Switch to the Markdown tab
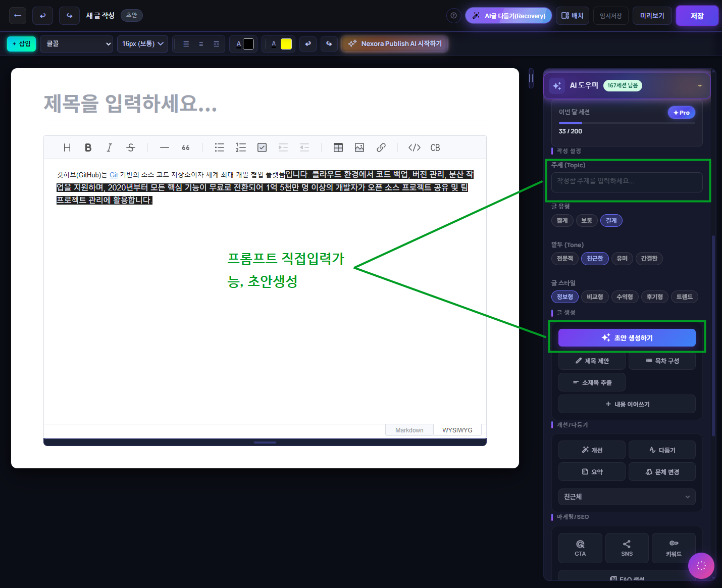Viewport: 722px width, 588px height. [409, 430]
